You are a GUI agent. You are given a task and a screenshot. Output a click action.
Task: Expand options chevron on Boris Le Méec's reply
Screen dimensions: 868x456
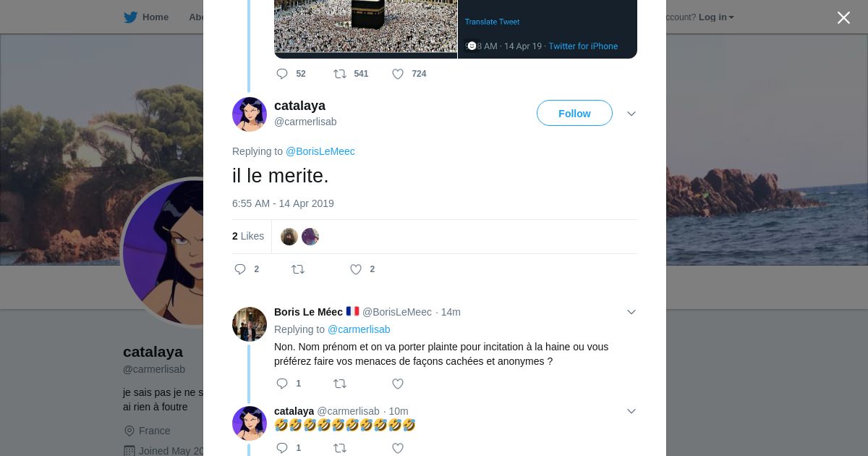(631, 312)
